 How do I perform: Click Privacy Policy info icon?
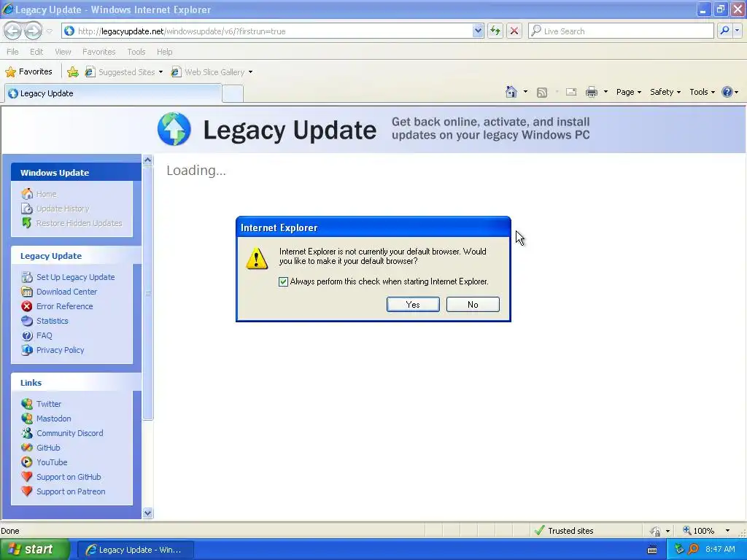click(27, 350)
